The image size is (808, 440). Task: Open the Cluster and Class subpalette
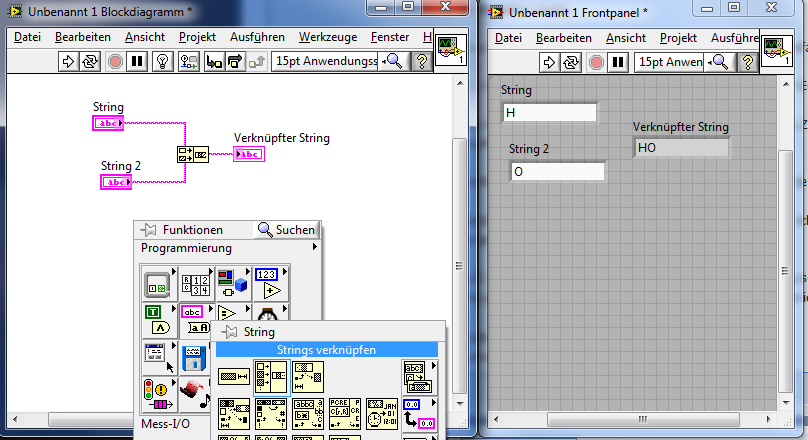click(233, 283)
